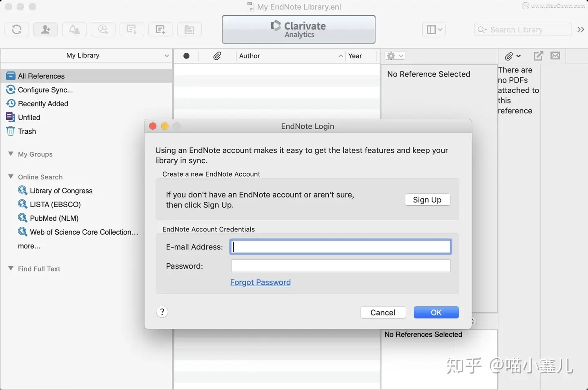
Task: Collapse the Find Full Text section
Action: [x=11, y=268]
